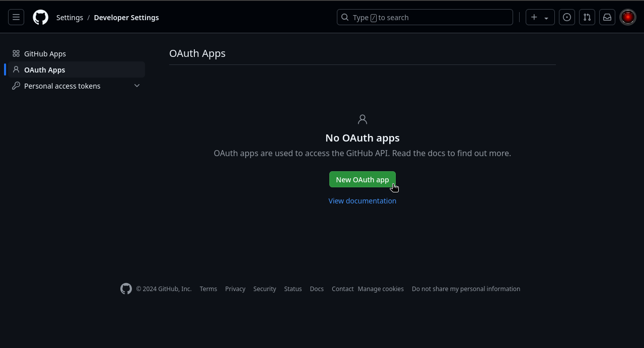This screenshot has width=644, height=348.
Task: Open the Terms page from the footer
Action: tap(208, 289)
